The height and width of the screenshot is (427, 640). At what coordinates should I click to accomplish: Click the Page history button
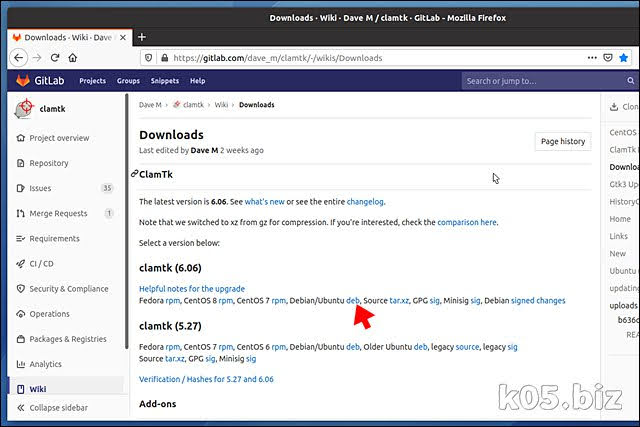[x=563, y=141]
